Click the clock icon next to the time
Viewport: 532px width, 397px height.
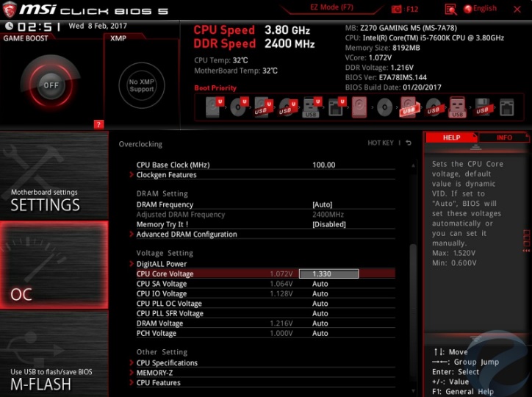click(x=10, y=26)
